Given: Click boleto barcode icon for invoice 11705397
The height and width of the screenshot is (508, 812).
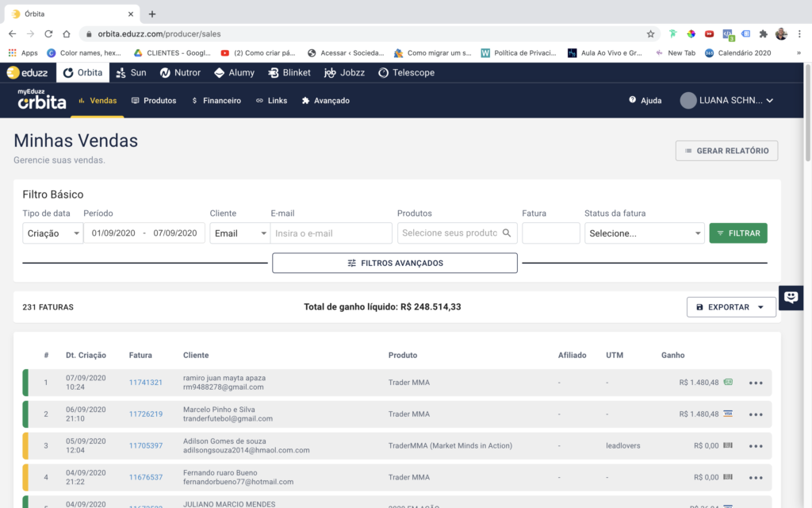Looking at the screenshot, I should pyautogui.click(x=728, y=445).
